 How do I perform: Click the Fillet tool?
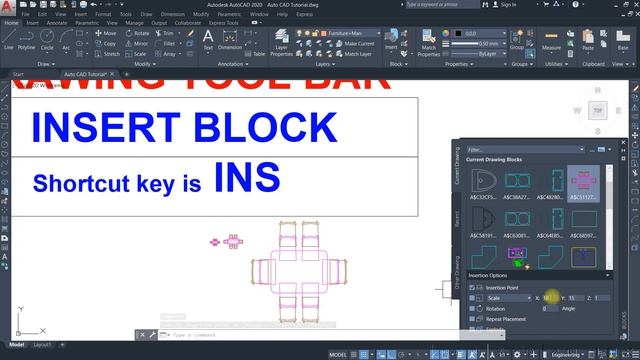point(165,43)
